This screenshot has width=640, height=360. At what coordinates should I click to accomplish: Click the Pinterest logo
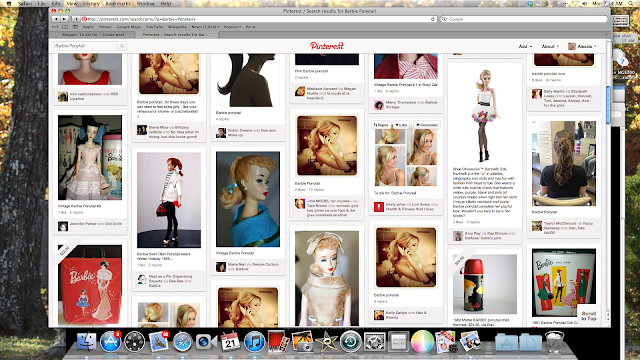[327, 46]
